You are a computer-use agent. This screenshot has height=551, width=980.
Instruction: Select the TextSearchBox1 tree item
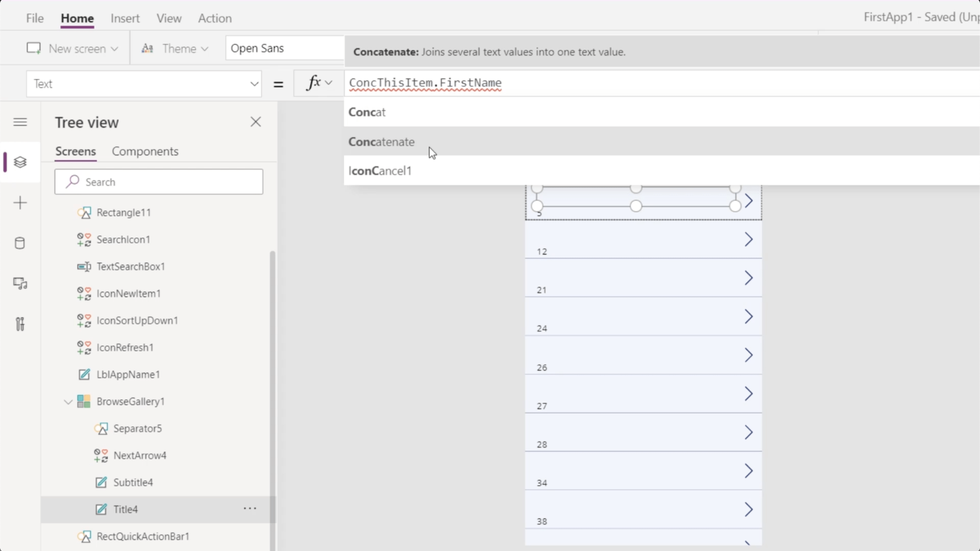coord(157,266)
